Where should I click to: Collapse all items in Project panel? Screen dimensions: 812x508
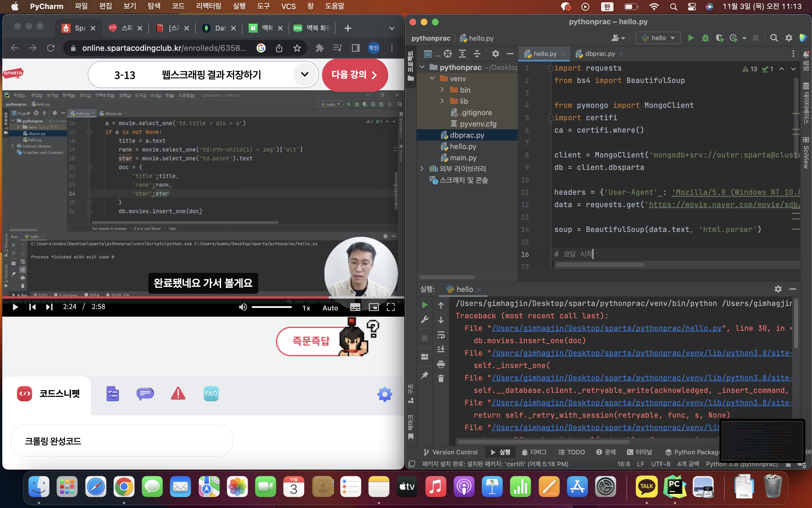[x=477, y=54]
